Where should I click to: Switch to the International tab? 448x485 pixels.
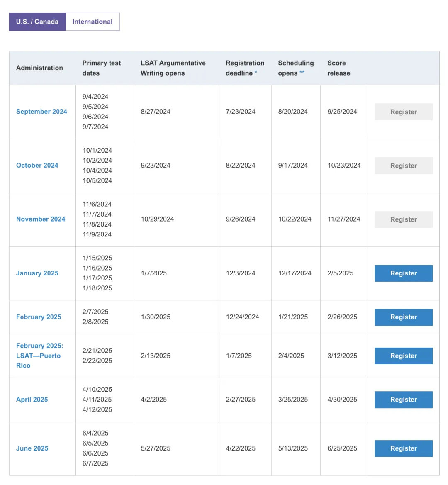point(93,22)
